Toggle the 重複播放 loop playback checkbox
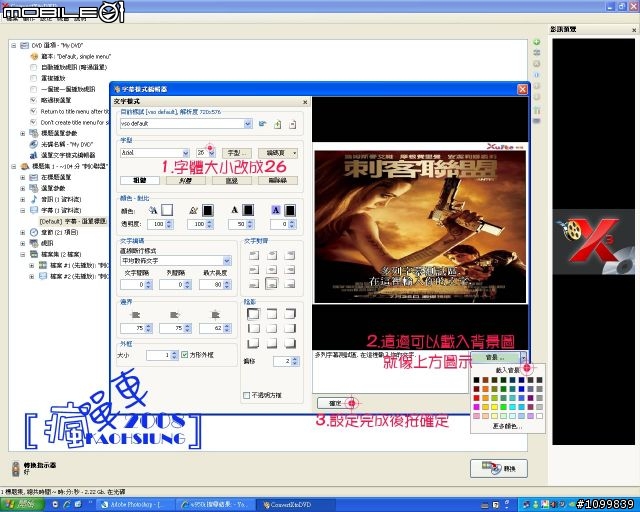 coord(33,78)
